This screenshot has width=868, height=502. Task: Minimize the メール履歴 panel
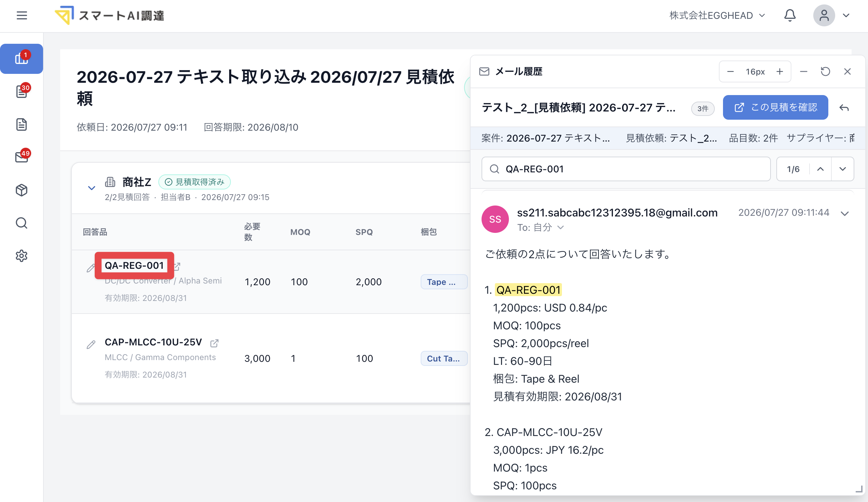(x=804, y=71)
